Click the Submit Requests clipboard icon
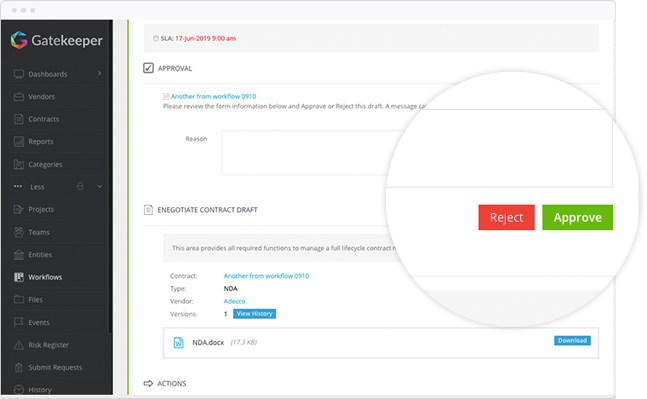The height and width of the screenshot is (399, 647). point(19,367)
